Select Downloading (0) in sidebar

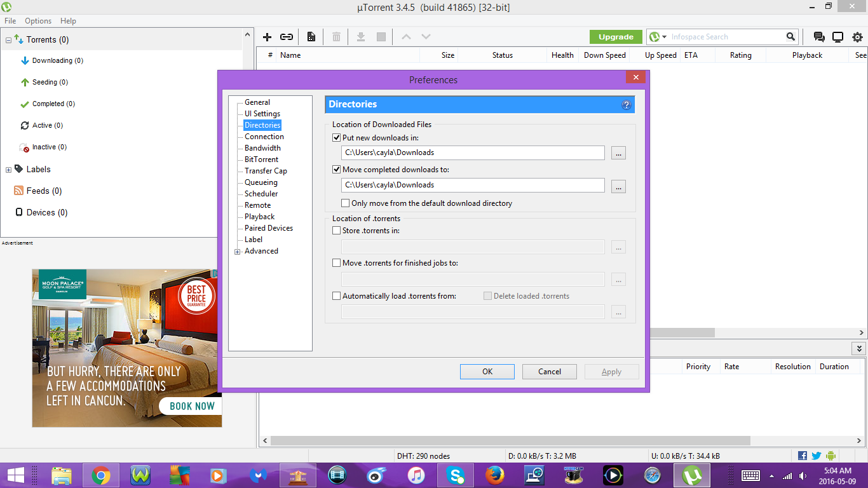click(x=58, y=61)
